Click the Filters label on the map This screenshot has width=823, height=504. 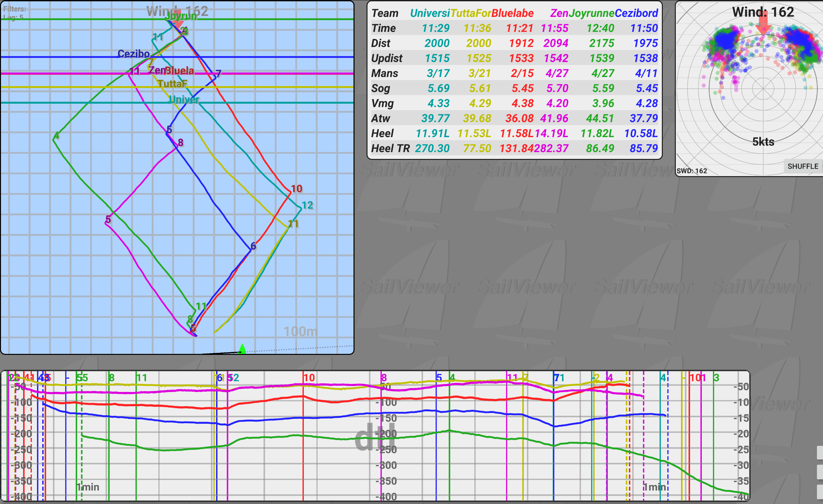coord(14,9)
